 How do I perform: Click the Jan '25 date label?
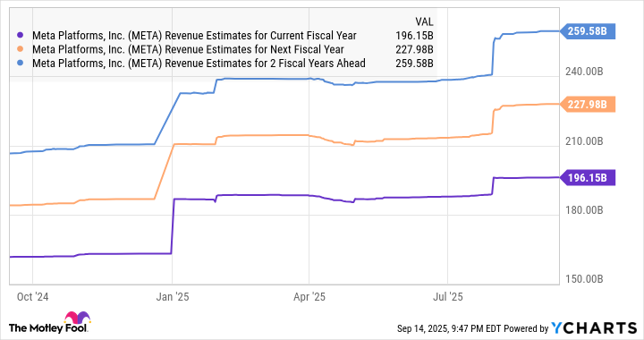(x=173, y=297)
